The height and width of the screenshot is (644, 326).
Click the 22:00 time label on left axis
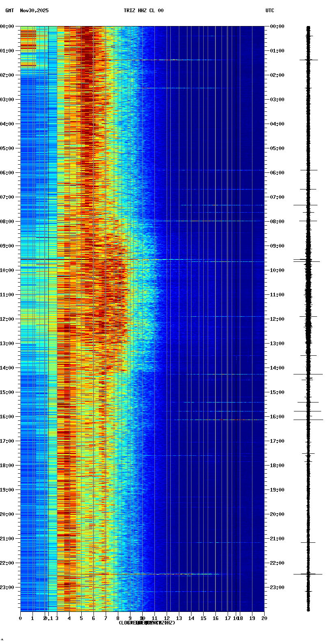click(7, 563)
